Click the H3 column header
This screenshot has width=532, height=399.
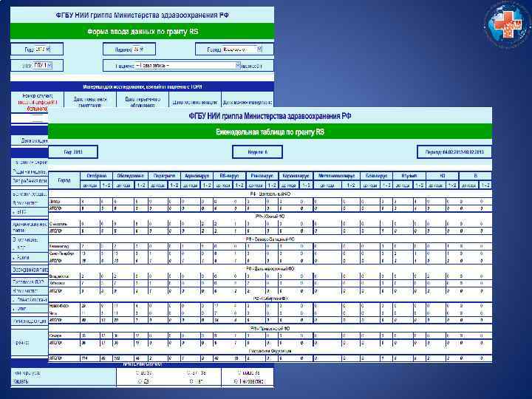tap(442, 176)
